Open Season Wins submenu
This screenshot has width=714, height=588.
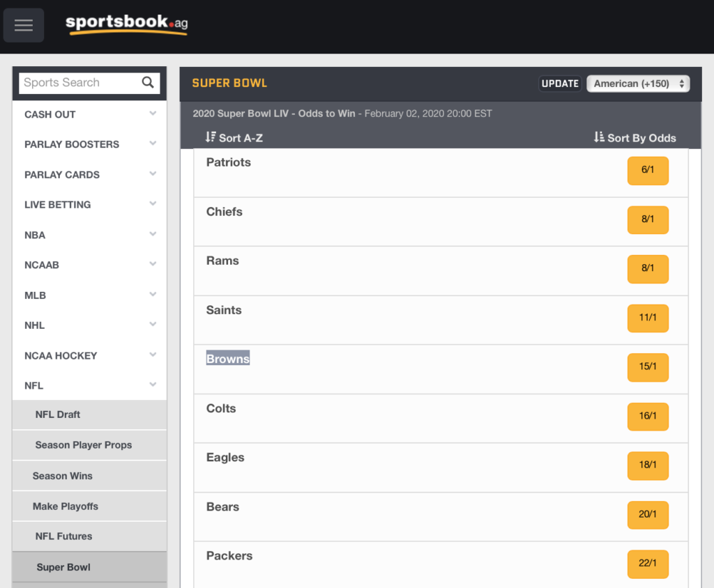click(x=89, y=476)
